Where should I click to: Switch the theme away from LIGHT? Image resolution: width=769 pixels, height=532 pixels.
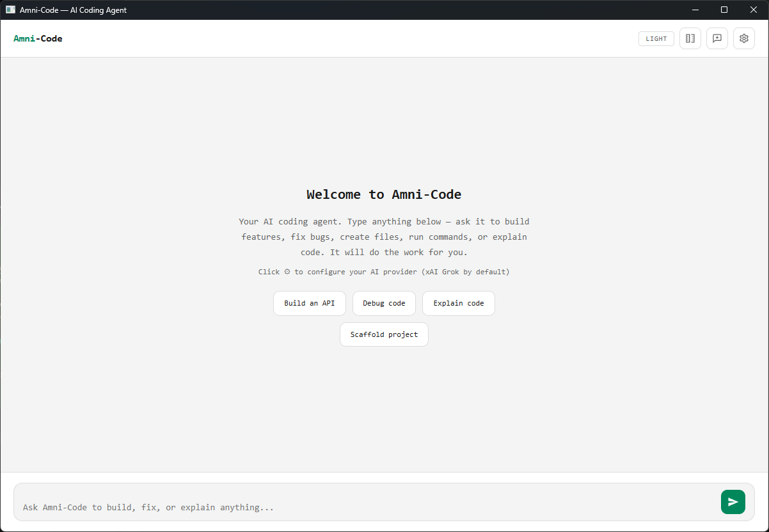pos(656,38)
